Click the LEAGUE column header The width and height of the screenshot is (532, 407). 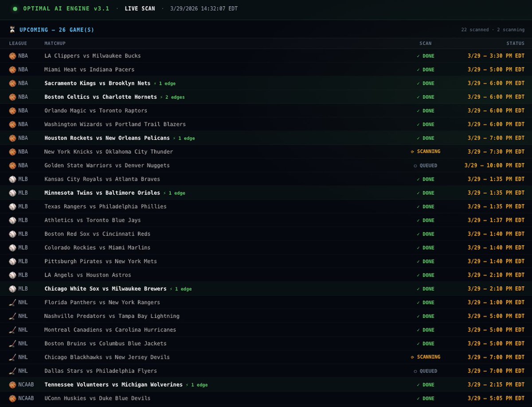18,43
